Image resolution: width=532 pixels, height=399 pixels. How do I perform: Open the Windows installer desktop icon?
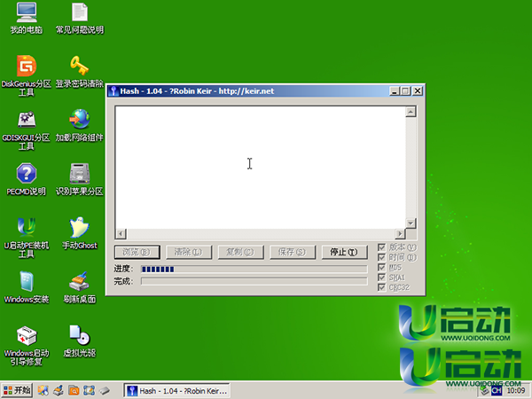click(27, 281)
